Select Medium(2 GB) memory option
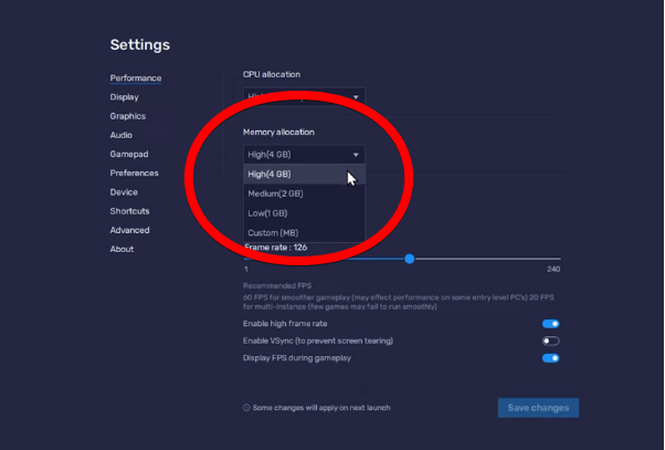The width and height of the screenshot is (665, 450). (x=304, y=193)
